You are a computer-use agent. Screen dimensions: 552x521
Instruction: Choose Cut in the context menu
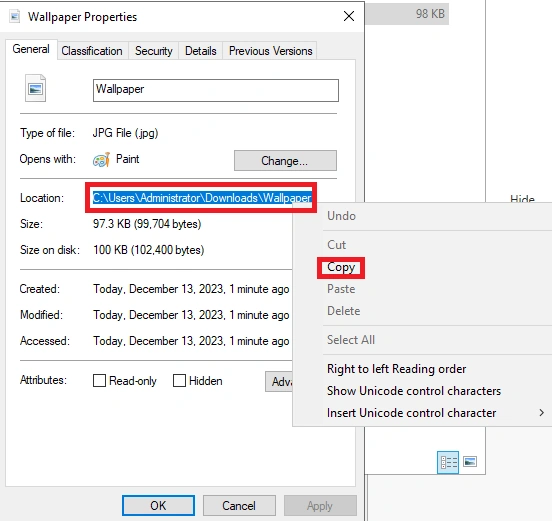337,245
